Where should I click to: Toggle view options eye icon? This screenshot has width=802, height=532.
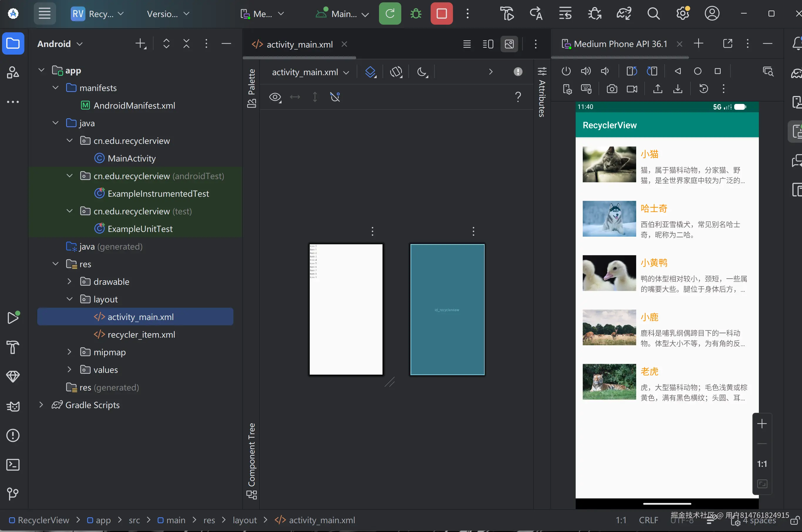pyautogui.click(x=275, y=97)
